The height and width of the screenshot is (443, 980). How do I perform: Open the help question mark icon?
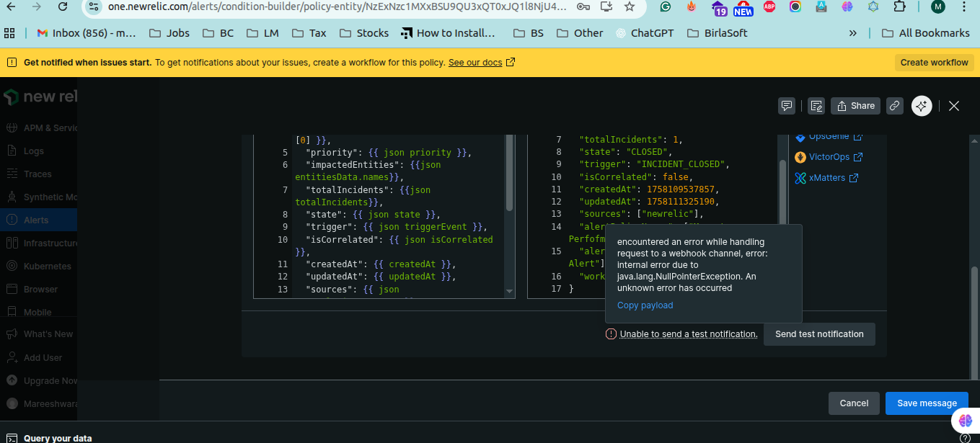(965, 438)
